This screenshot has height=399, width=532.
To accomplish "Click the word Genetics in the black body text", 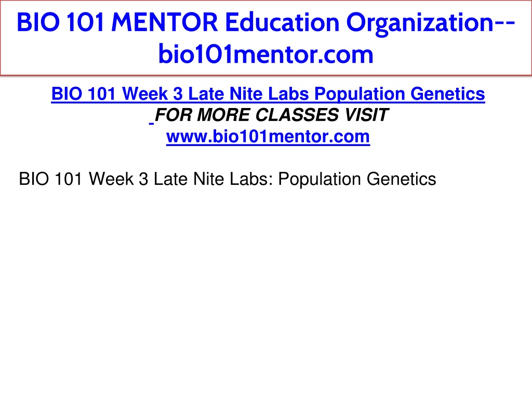I will (x=402, y=179).
